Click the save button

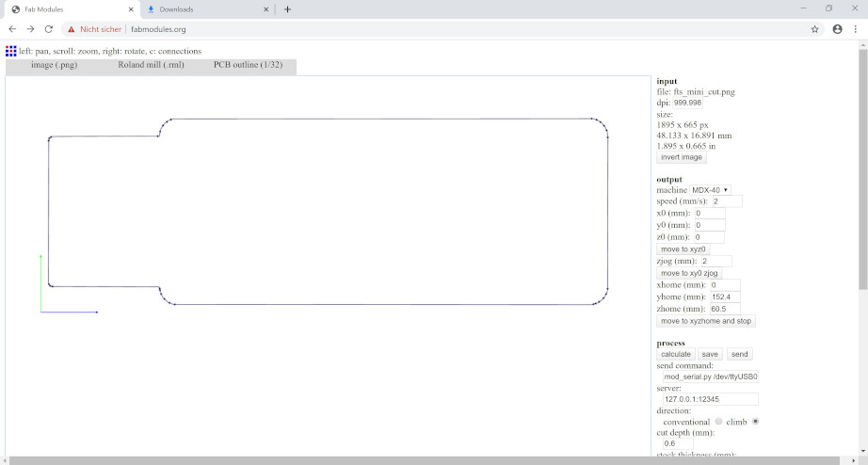710,354
